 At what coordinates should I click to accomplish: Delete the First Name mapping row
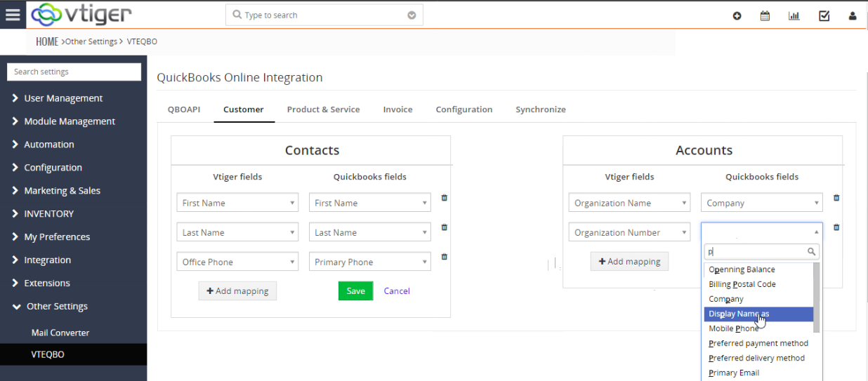coord(444,198)
